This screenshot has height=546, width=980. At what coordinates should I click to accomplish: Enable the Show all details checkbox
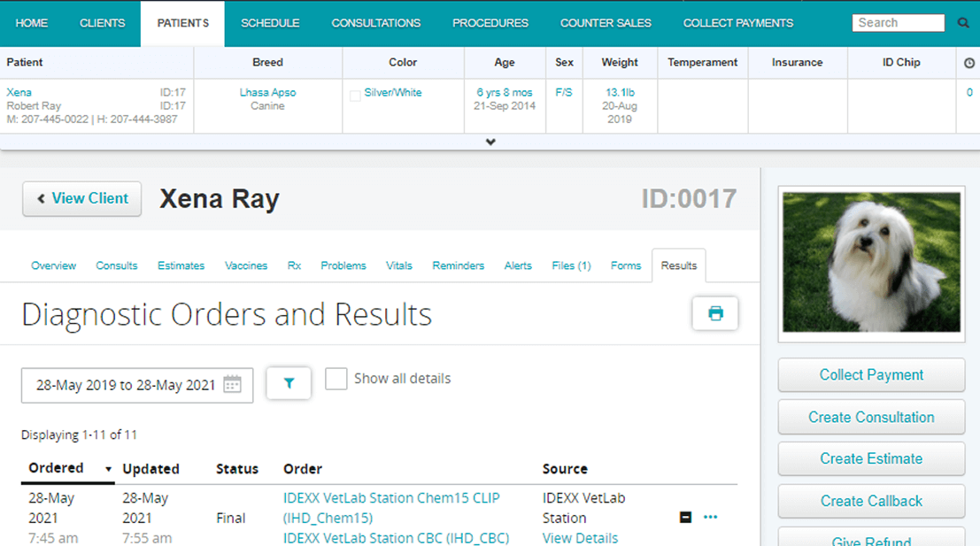336,378
